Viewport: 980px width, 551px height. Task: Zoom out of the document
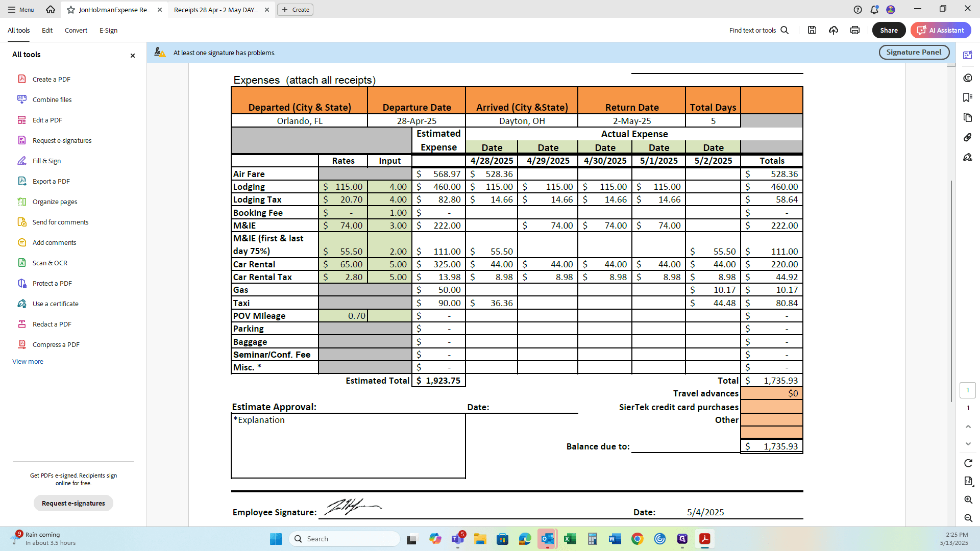coord(968,518)
